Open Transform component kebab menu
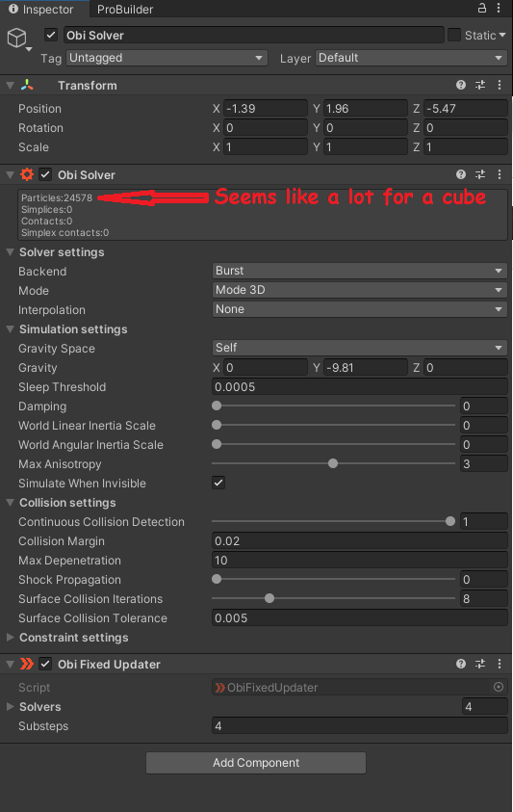 tap(499, 85)
